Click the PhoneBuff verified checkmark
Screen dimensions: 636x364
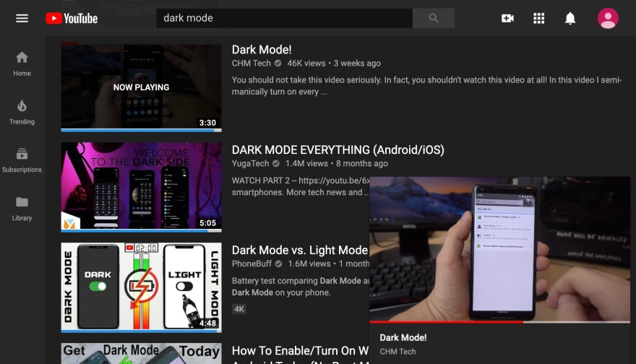279,264
